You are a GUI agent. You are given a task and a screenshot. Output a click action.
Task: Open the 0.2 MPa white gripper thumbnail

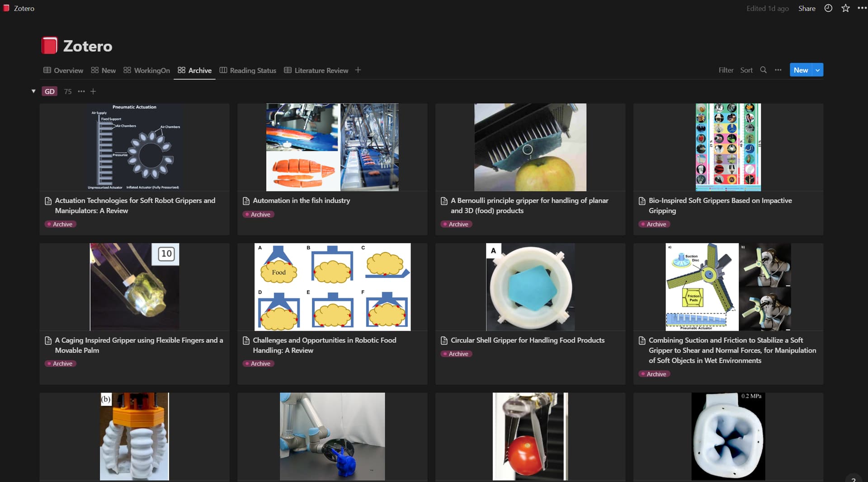point(728,436)
